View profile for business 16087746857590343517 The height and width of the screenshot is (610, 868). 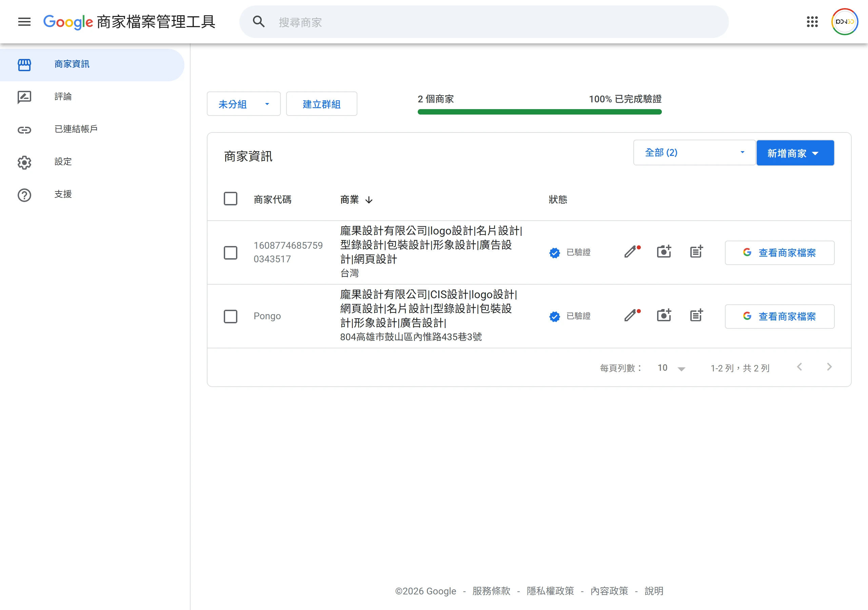(780, 253)
